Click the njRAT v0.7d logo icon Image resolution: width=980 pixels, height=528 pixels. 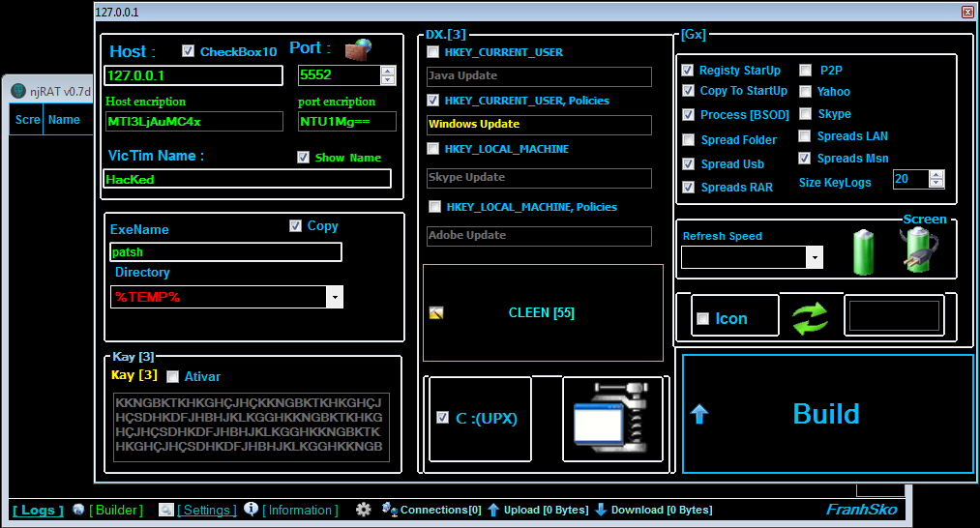click(x=18, y=91)
